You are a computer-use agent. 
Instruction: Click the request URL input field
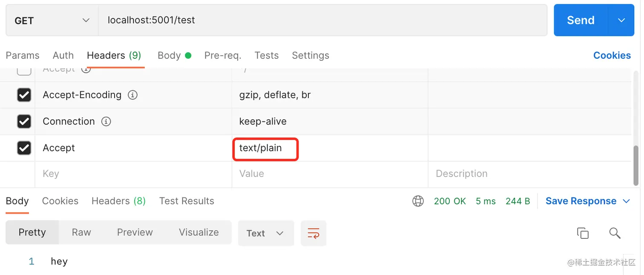[322, 20]
